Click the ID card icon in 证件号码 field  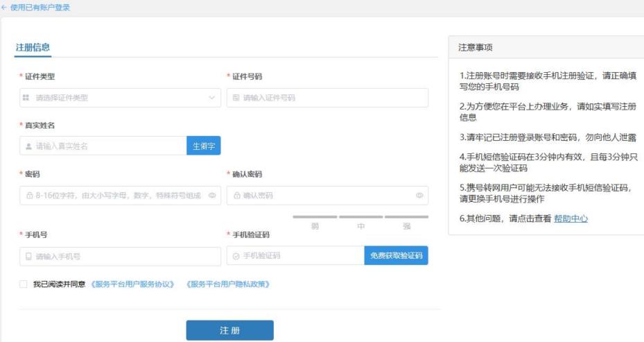pos(236,98)
